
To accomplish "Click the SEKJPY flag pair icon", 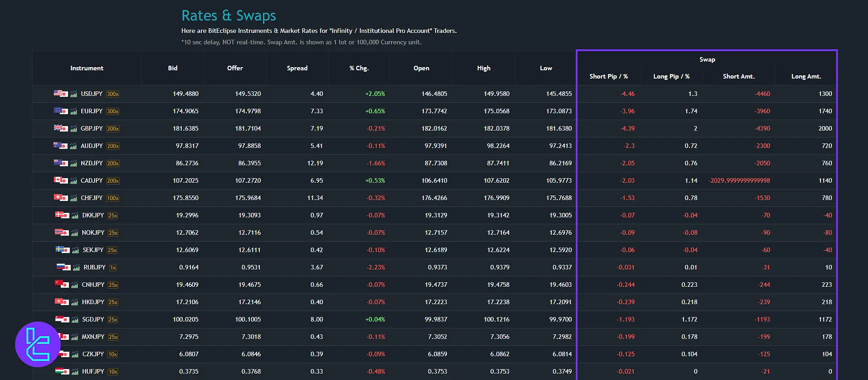I will click(x=62, y=250).
